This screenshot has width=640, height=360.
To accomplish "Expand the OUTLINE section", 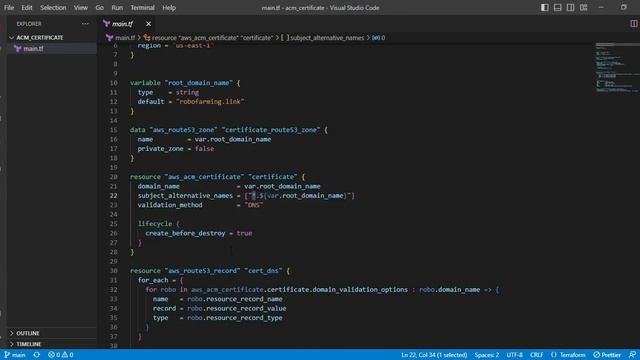I will 52,333.
